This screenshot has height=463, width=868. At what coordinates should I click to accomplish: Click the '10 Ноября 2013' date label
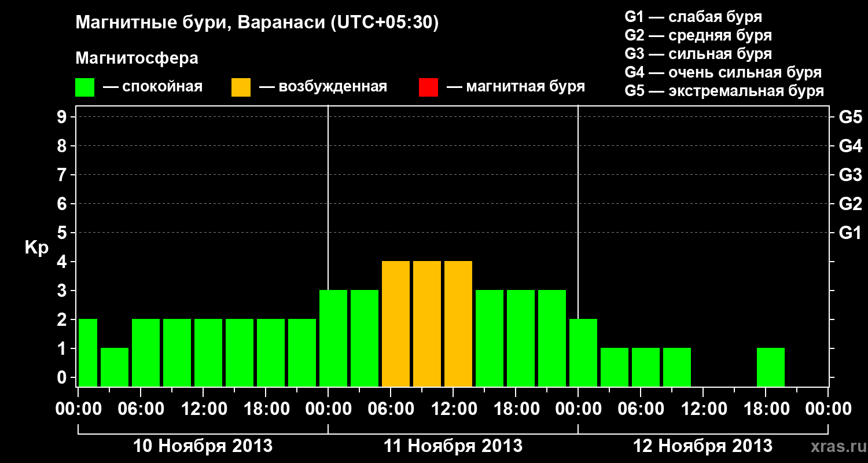coord(203,446)
